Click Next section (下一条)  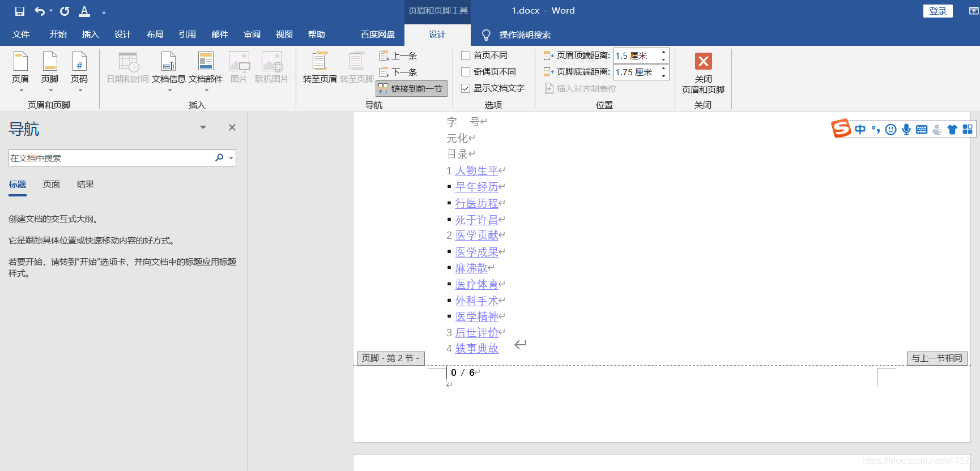tap(398, 72)
